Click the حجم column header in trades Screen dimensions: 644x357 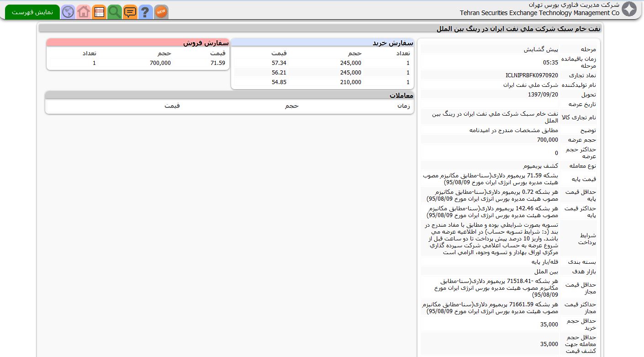pyautogui.click(x=291, y=106)
